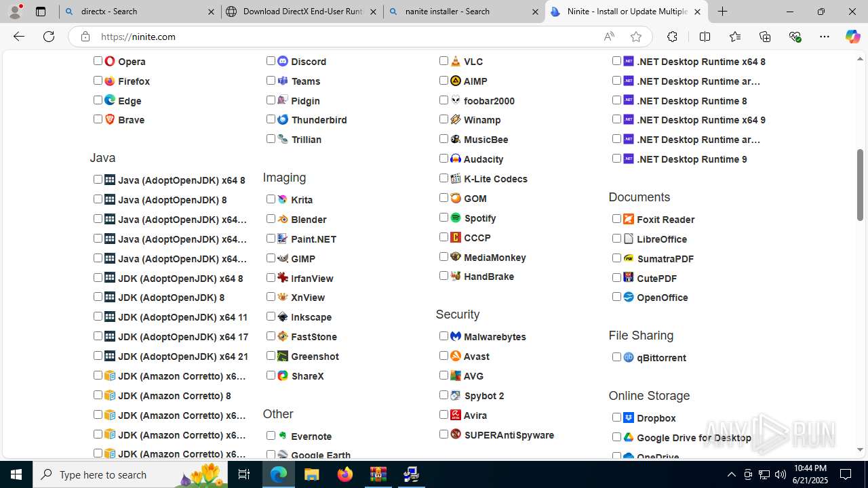Click the Inkscape icon
The height and width of the screenshot is (488, 868).
pyautogui.click(x=283, y=317)
